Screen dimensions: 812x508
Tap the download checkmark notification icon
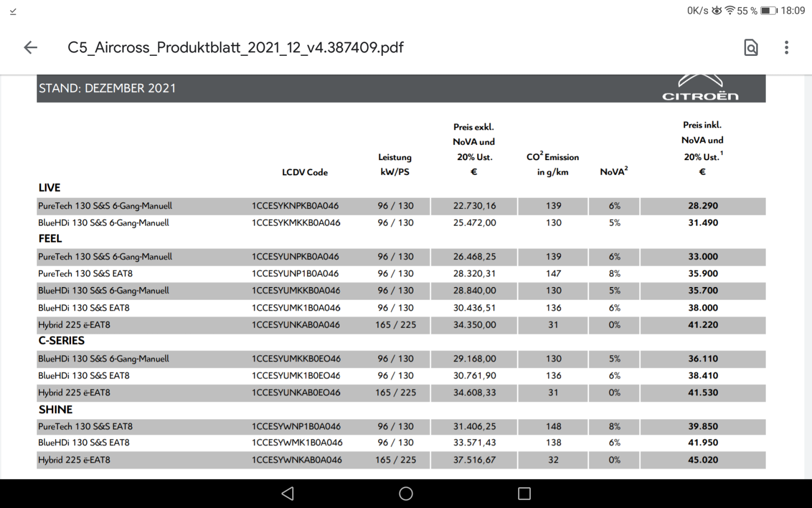point(13,11)
